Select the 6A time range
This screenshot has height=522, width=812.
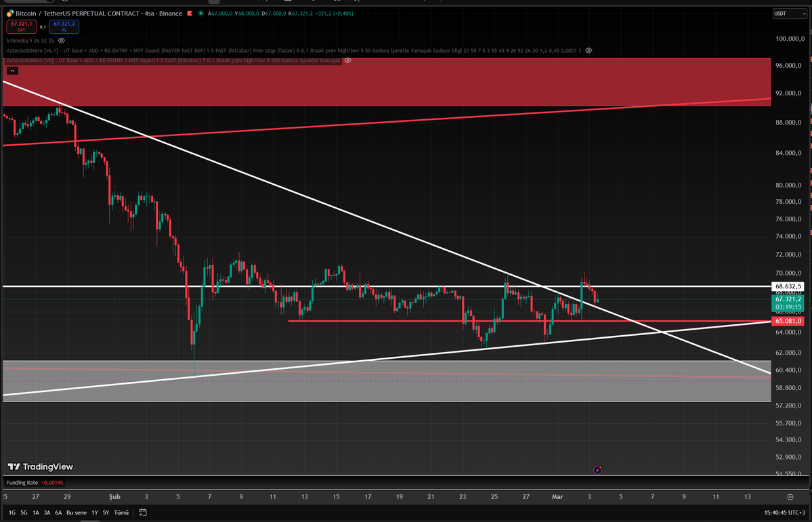click(x=58, y=513)
